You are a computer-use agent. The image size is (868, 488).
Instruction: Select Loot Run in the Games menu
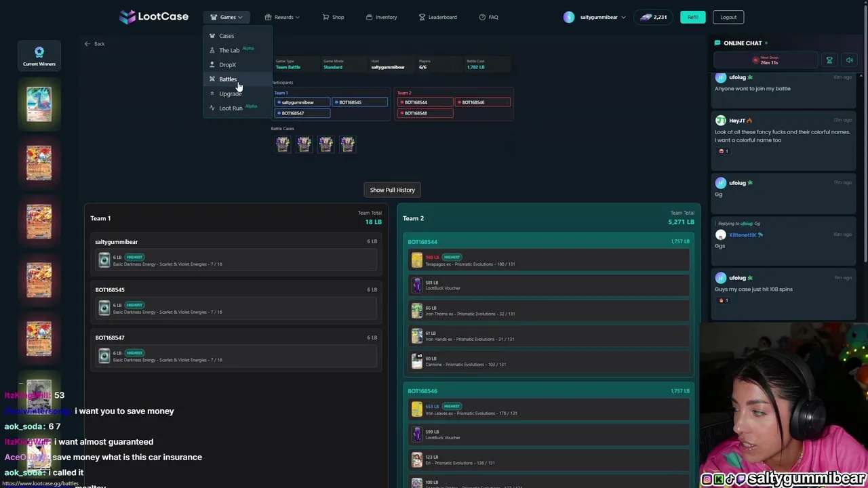point(237,108)
